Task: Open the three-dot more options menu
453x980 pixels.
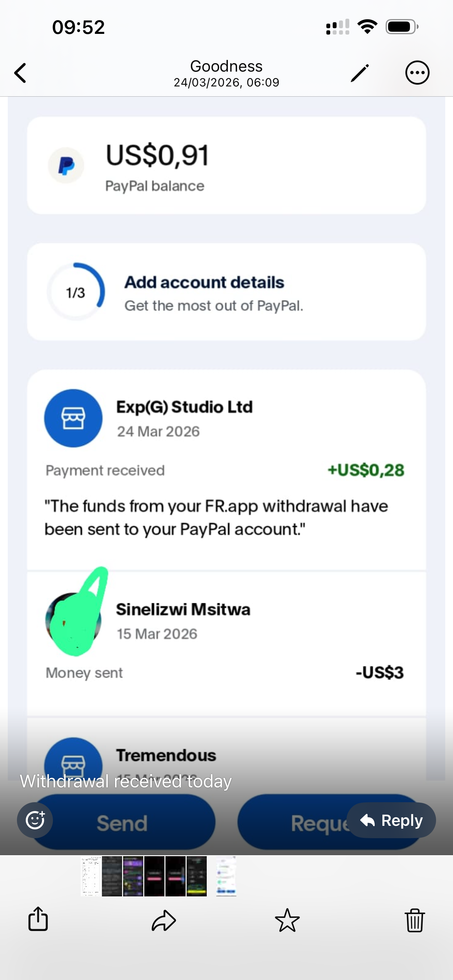Action: pyautogui.click(x=417, y=72)
